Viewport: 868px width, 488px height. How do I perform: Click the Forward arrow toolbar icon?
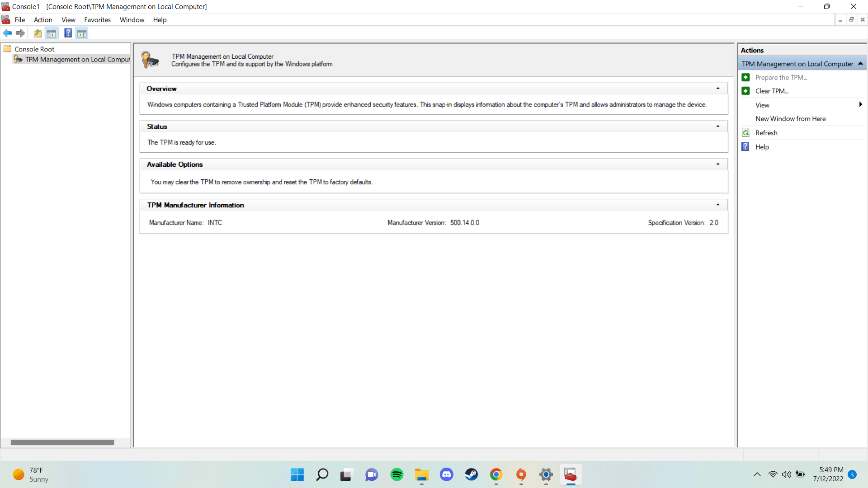point(20,33)
